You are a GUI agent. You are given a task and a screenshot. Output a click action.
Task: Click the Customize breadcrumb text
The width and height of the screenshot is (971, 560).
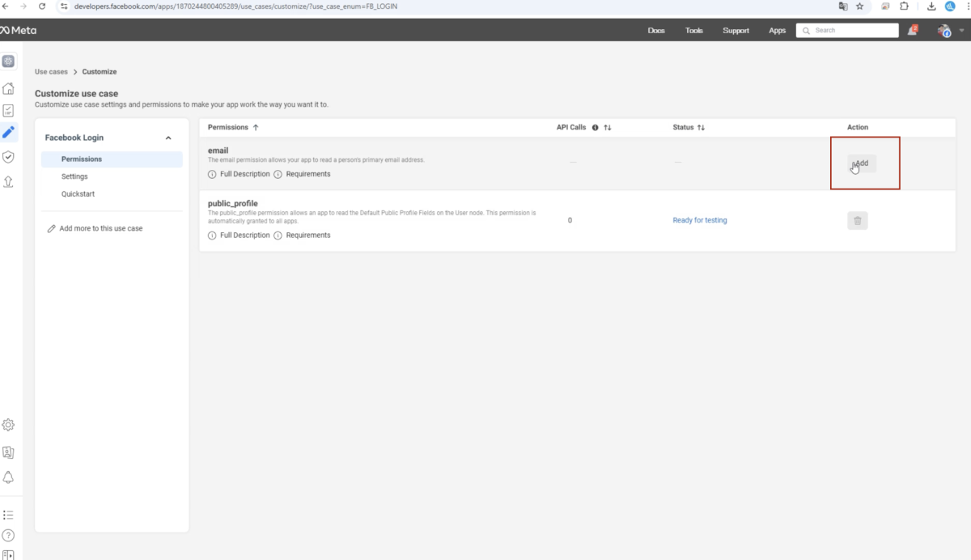tap(100, 72)
